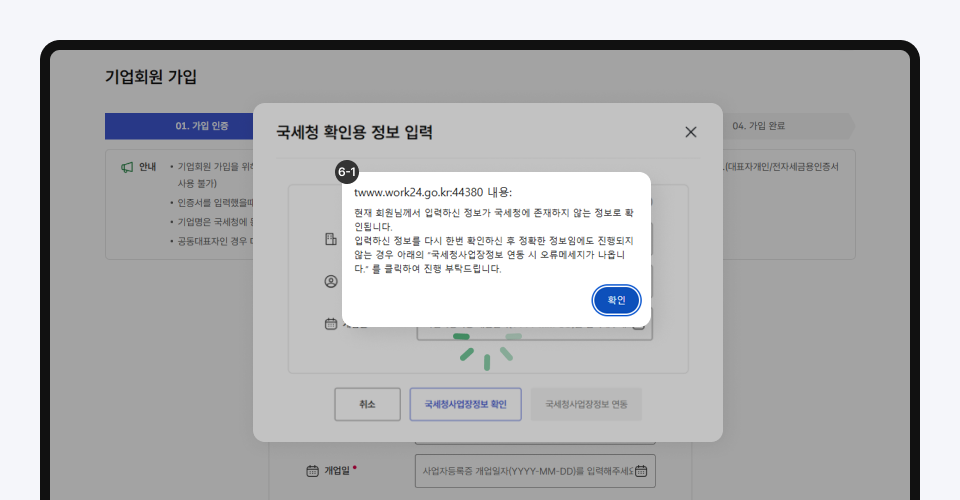This screenshot has height=500, width=960.
Task: Click the building icon in the dialog form
Action: (x=331, y=240)
